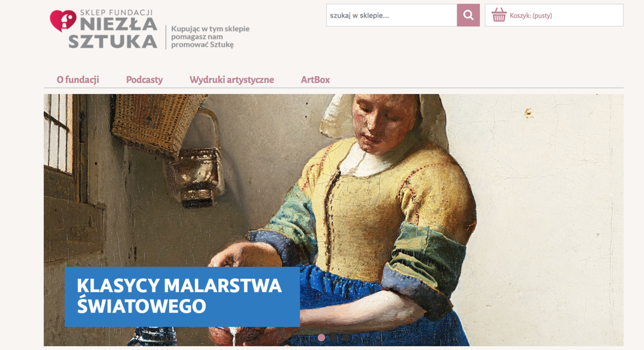Select the first pink carousel dot
Image resolution: width=644 pixels, height=350 pixels.
(x=321, y=337)
